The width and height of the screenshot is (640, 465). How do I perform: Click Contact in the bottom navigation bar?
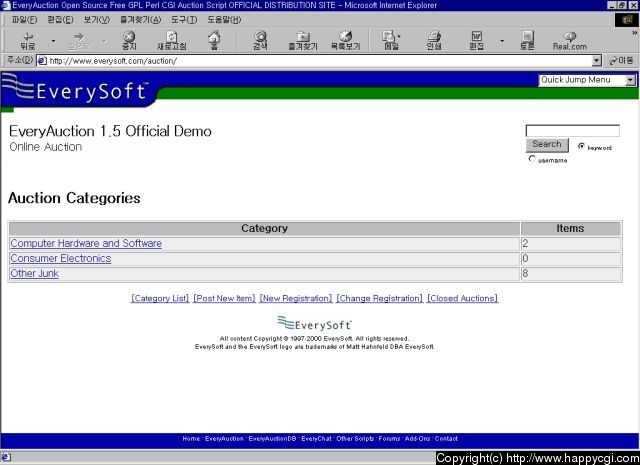[446, 438]
